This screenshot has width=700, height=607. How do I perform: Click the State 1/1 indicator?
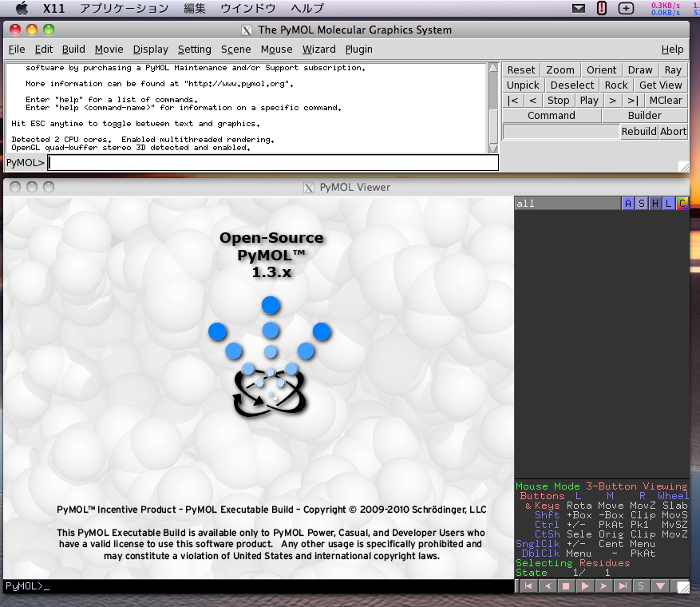[563, 573]
